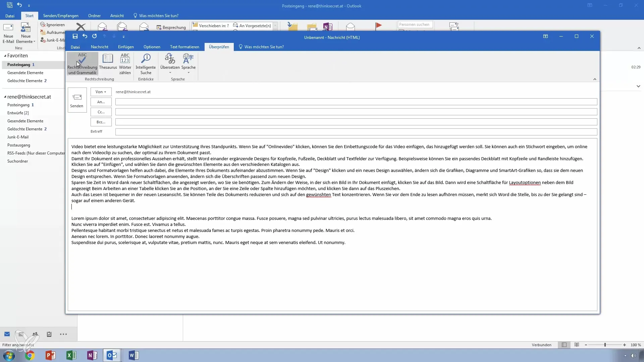The image size is (644, 362).
Task: Open RSS-Feeds folder
Action: [36, 153]
